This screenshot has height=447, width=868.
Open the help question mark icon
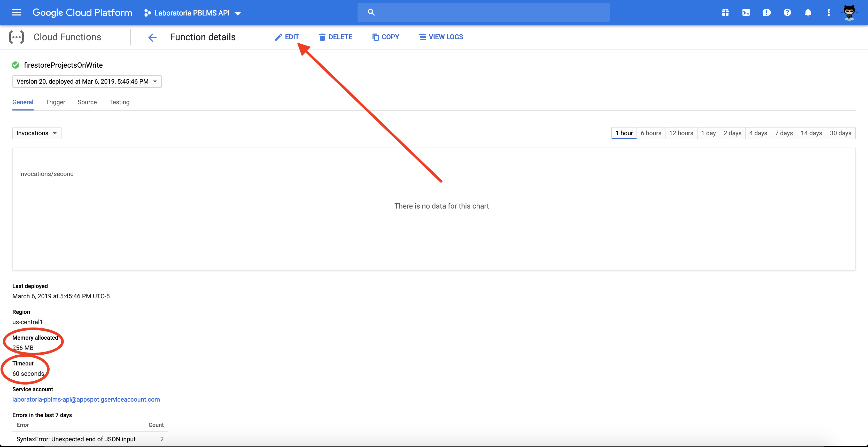tap(787, 12)
